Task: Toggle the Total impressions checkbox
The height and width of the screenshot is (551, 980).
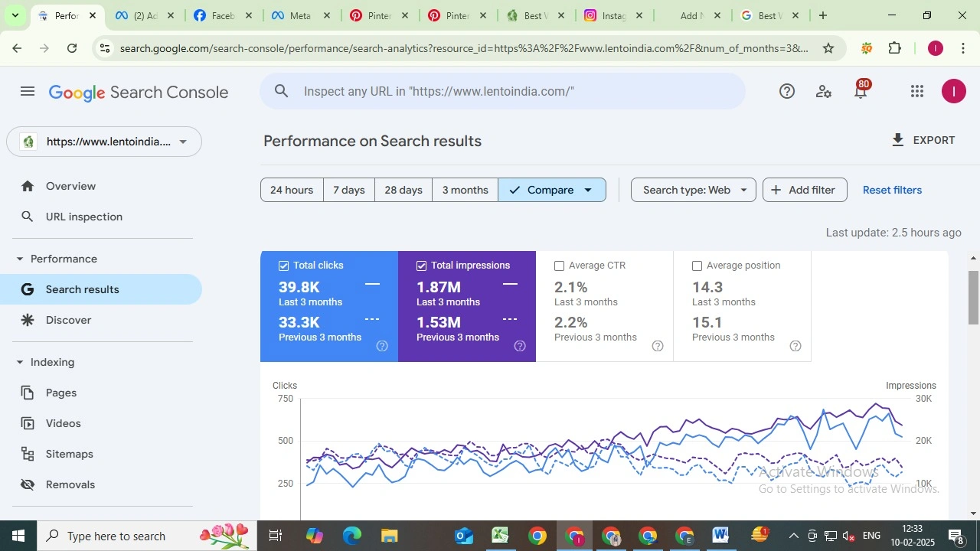Action: (x=422, y=266)
